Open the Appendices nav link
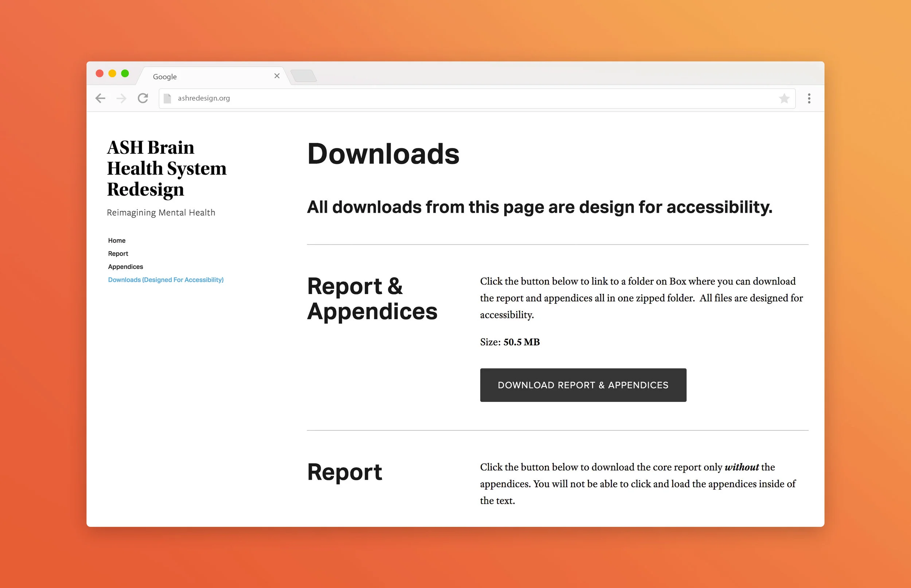The image size is (911, 588). tap(126, 267)
